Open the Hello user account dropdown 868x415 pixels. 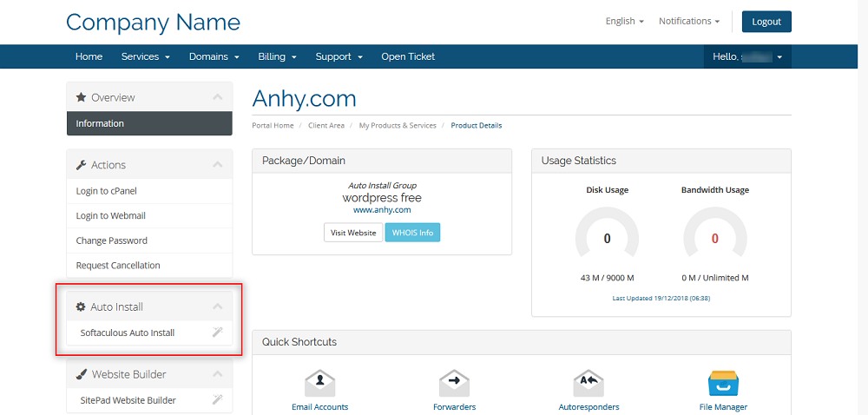747,56
